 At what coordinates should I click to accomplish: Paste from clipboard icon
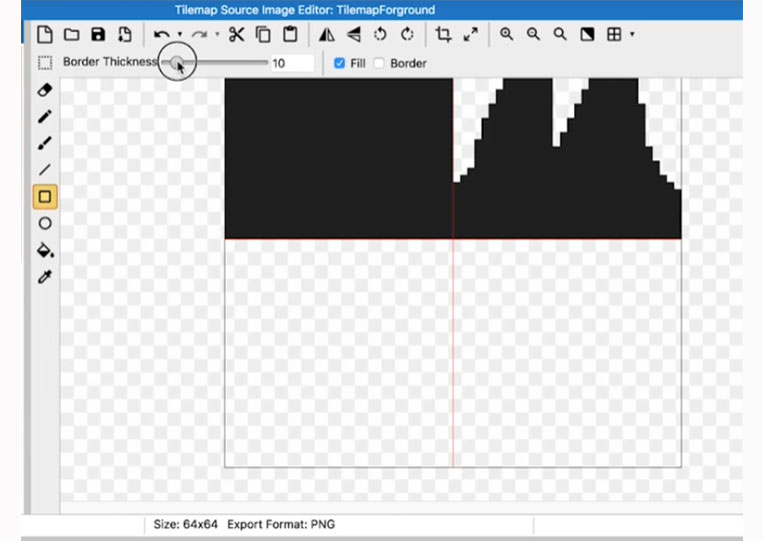coord(291,35)
